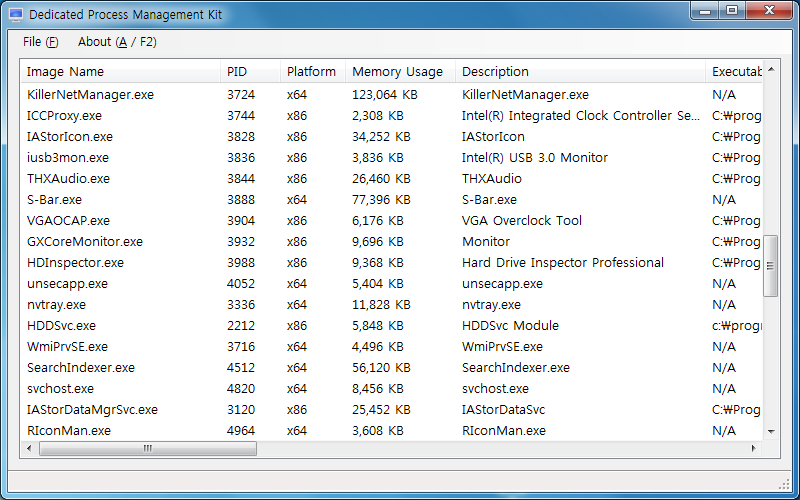Select the WmiPrvSE.exe image name
The image size is (800, 500).
[67, 346]
